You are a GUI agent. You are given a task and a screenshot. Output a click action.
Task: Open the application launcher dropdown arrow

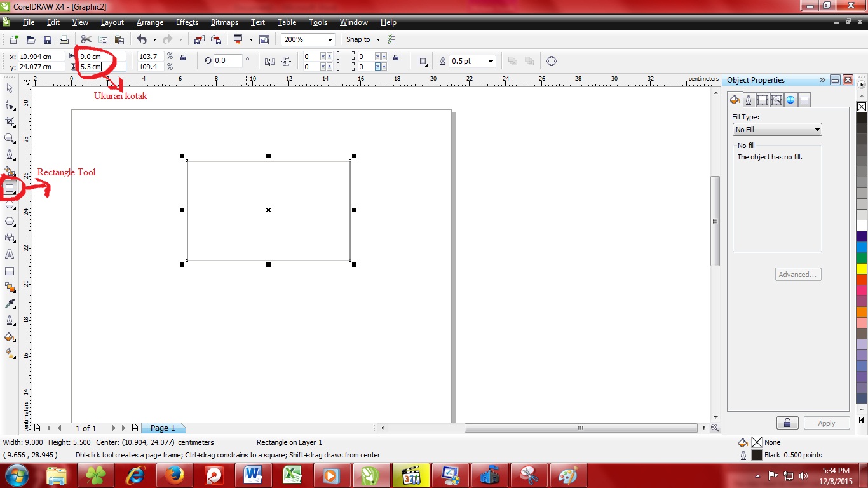click(x=251, y=39)
